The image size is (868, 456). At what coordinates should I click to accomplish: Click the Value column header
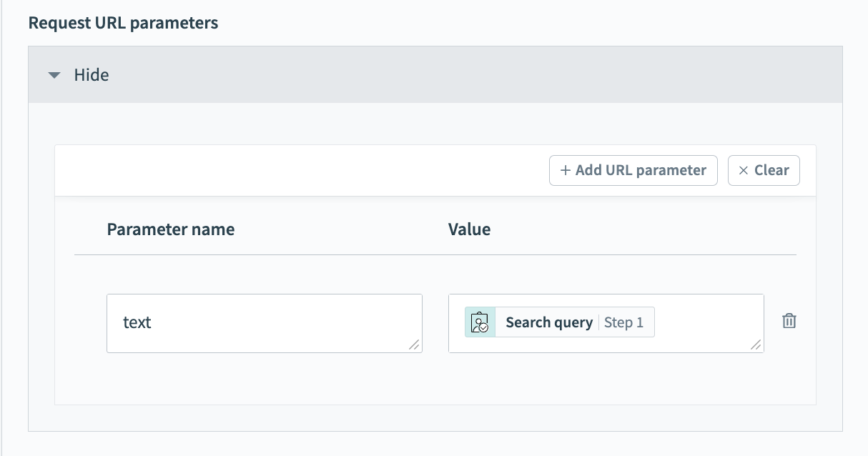click(470, 229)
